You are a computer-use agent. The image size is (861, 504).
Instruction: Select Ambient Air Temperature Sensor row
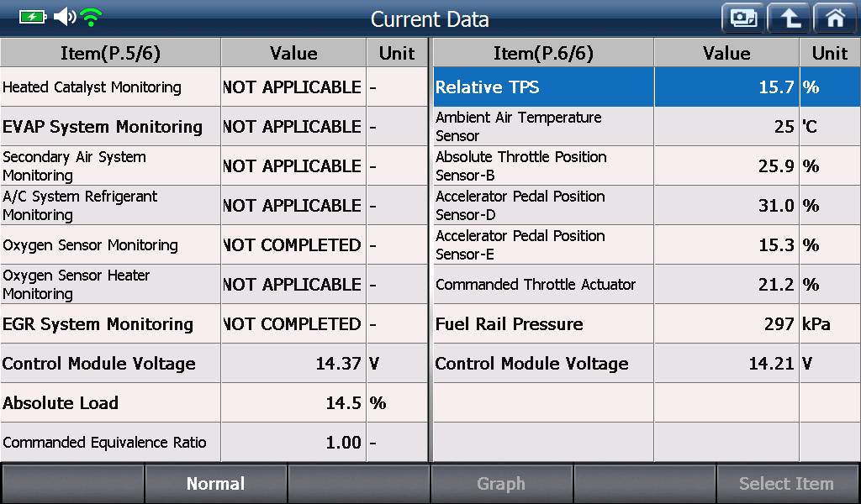[647, 126]
